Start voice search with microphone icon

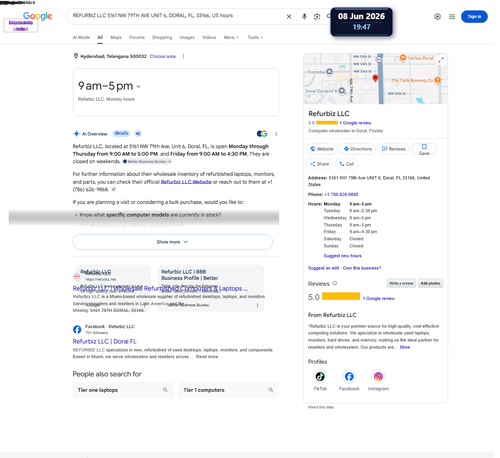click(x=304, y=16)
